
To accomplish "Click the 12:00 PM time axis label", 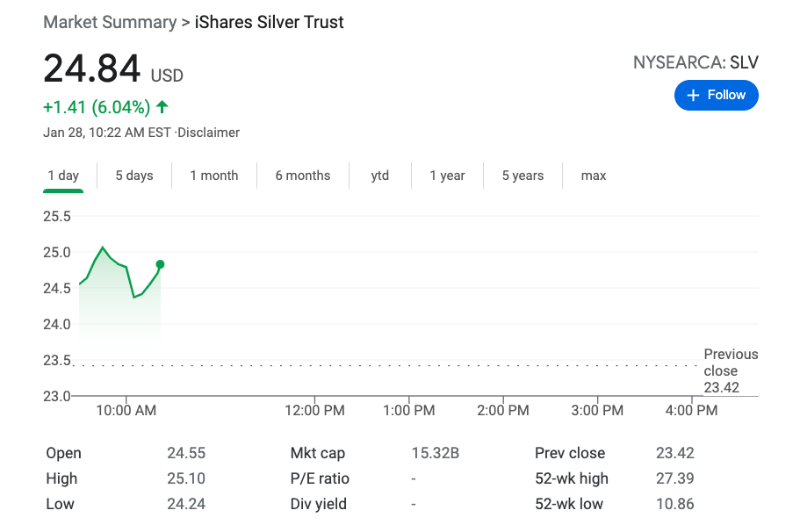I will coord(315,410).
